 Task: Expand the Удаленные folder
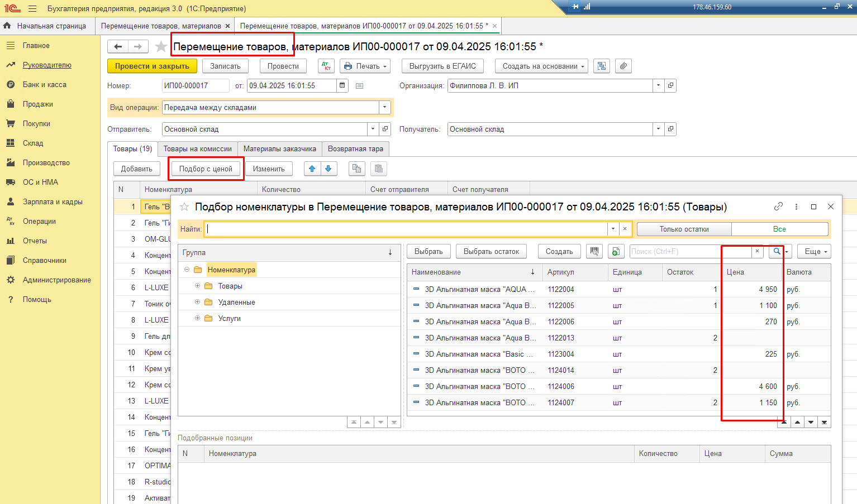pos(197,302)
